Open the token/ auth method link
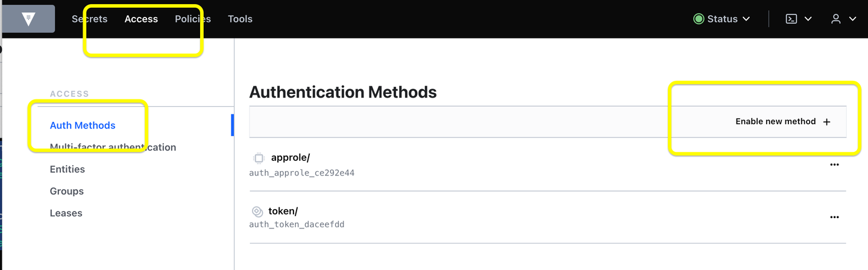The width and height of the screenshot is (868, 270). coord(283,211)
